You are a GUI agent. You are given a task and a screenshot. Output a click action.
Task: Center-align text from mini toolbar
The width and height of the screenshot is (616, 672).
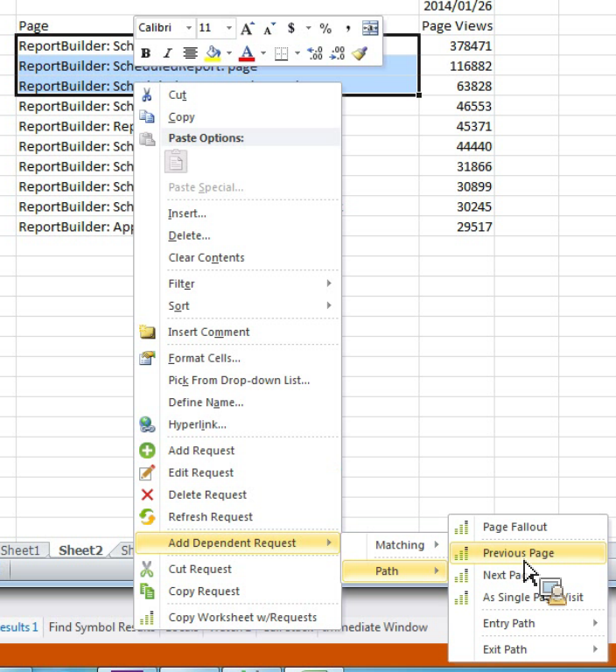190,53
